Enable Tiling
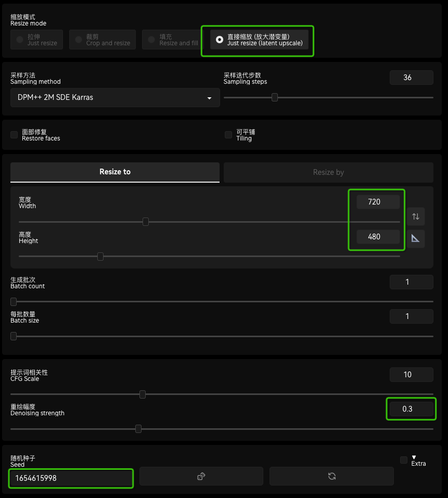This screenshot has width=448, height=498. [228, 134]
